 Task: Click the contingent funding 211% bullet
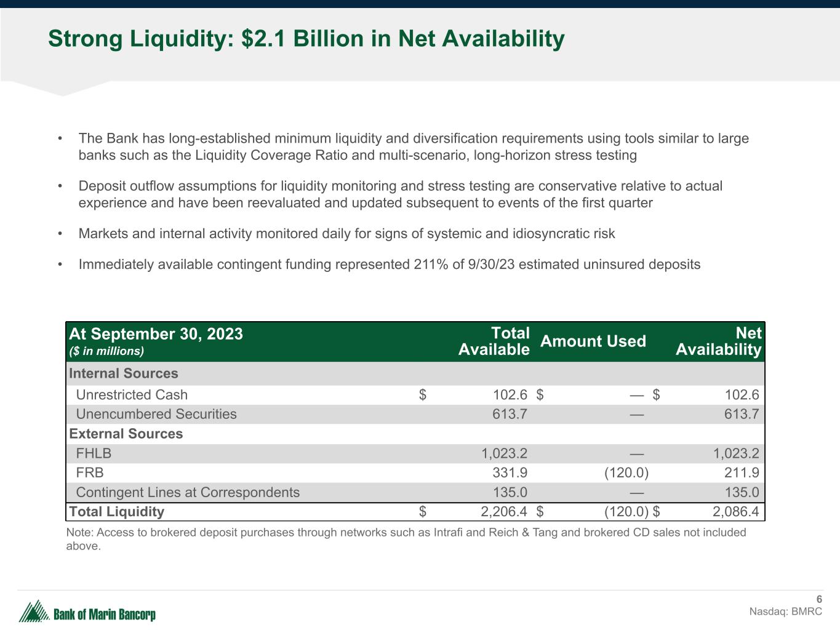pyautogui.click(x=389, y=265)
